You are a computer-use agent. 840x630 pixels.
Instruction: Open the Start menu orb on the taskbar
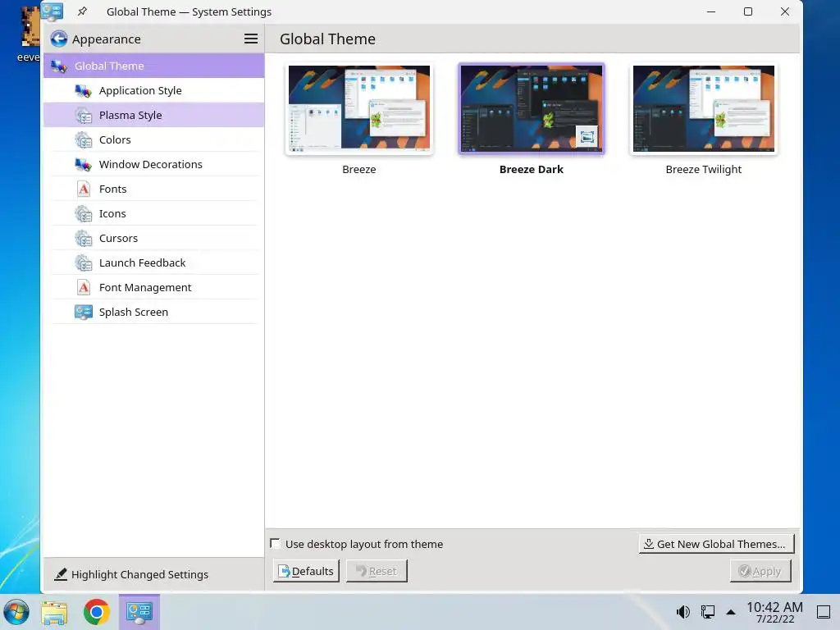(x=16, y=612)
